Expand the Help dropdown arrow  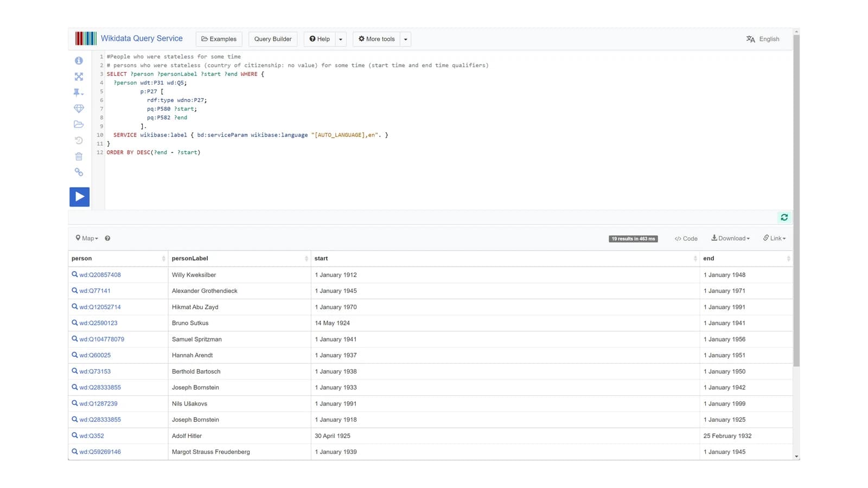point(341,39)
